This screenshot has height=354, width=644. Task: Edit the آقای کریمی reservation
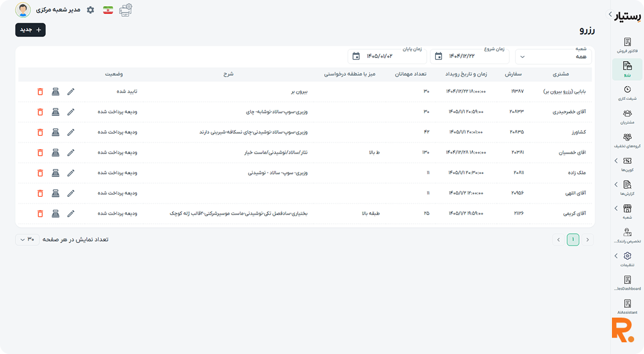(x=71, y=214)
